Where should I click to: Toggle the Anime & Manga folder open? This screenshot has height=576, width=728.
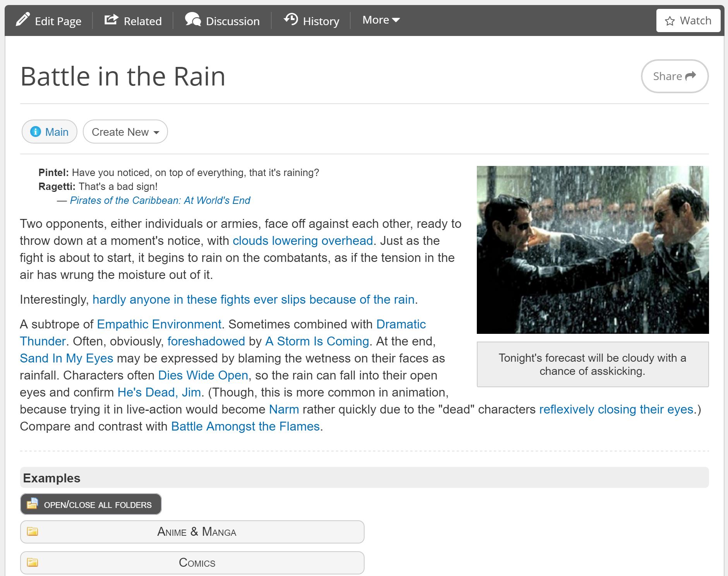click(x=192, y=532)
